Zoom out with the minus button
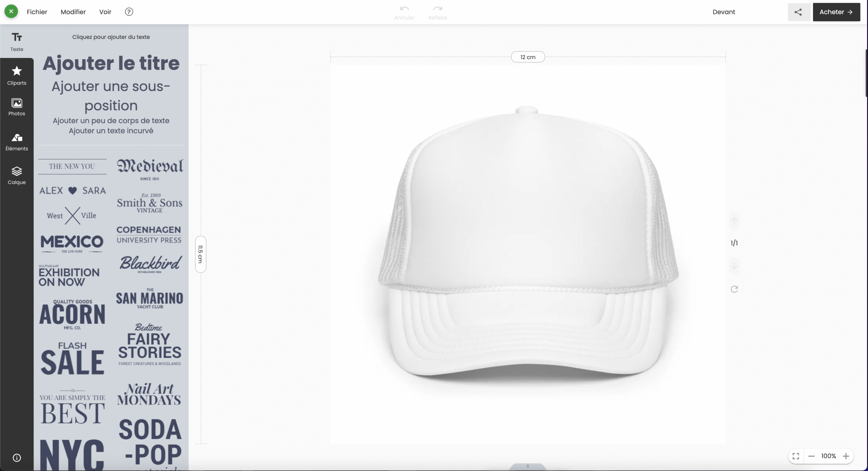The height and width of the screenshot is (471, 868). point(811,456)
